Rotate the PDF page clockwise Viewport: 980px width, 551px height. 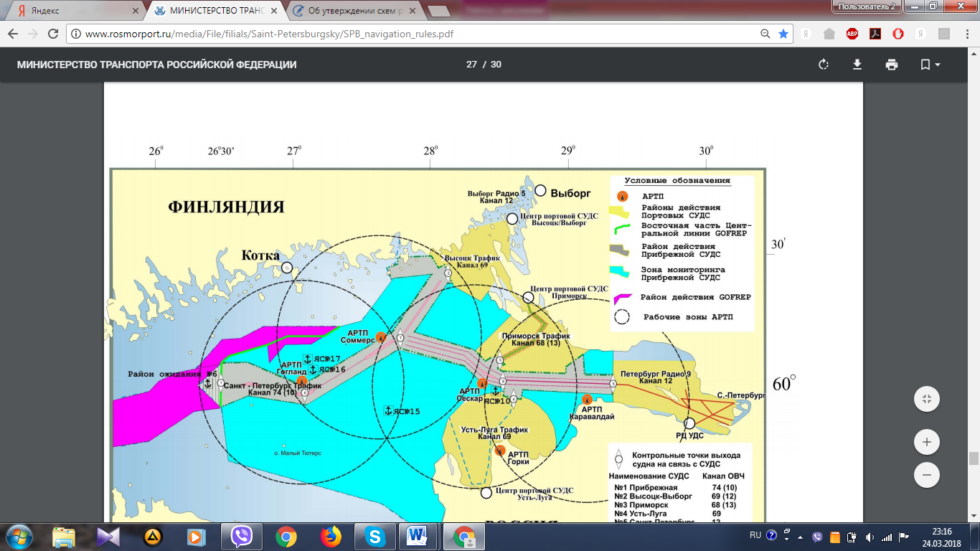click(x=824, y=65)
